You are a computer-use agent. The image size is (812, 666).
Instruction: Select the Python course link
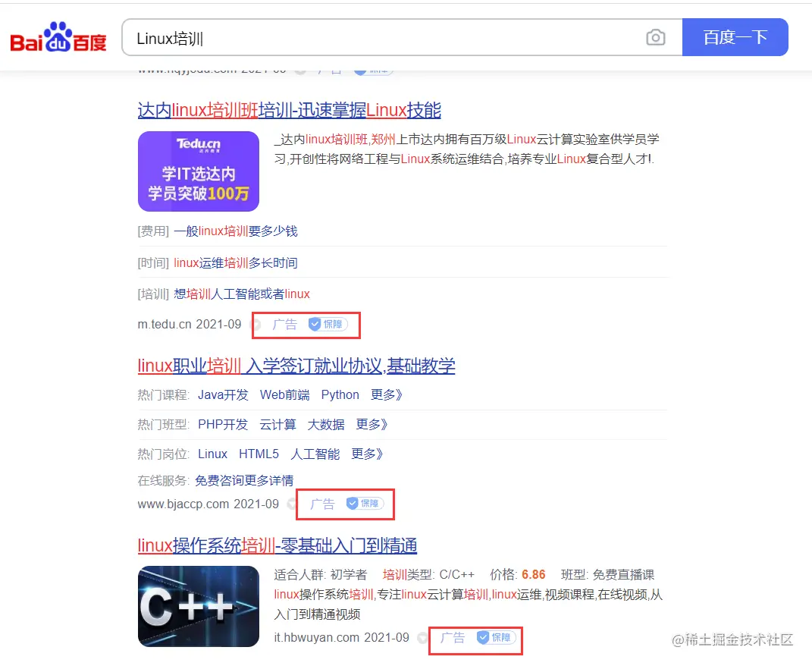pyautogui.click(x=340, y=395)
